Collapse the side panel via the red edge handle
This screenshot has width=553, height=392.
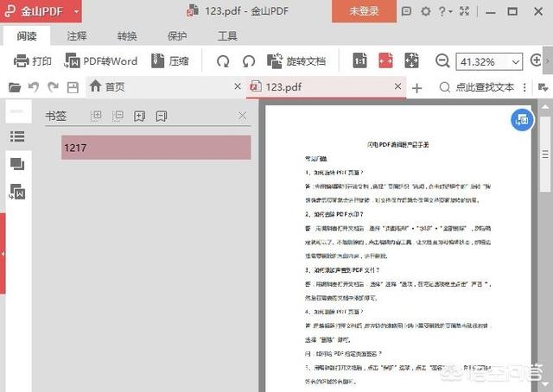click(x=3, y=253)
